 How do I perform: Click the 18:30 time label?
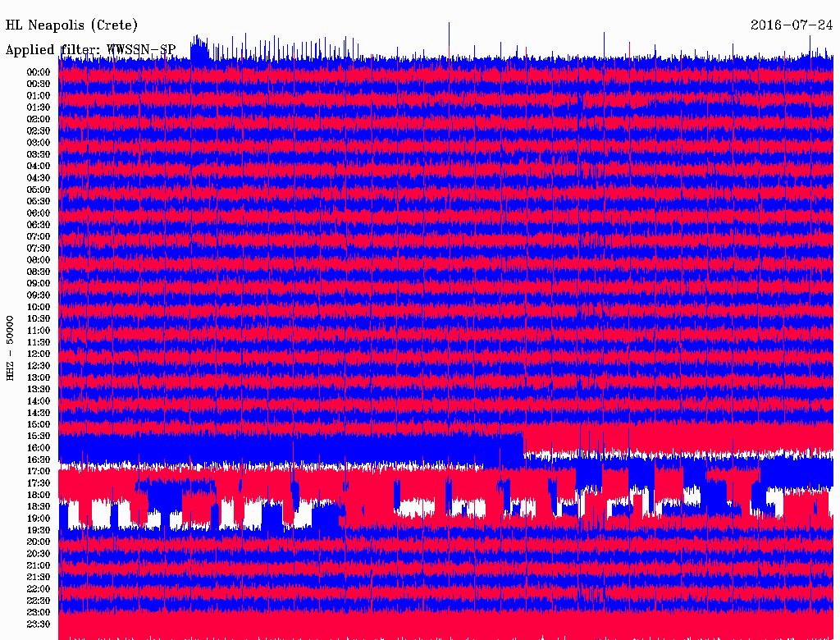click(x=39, y=506)
